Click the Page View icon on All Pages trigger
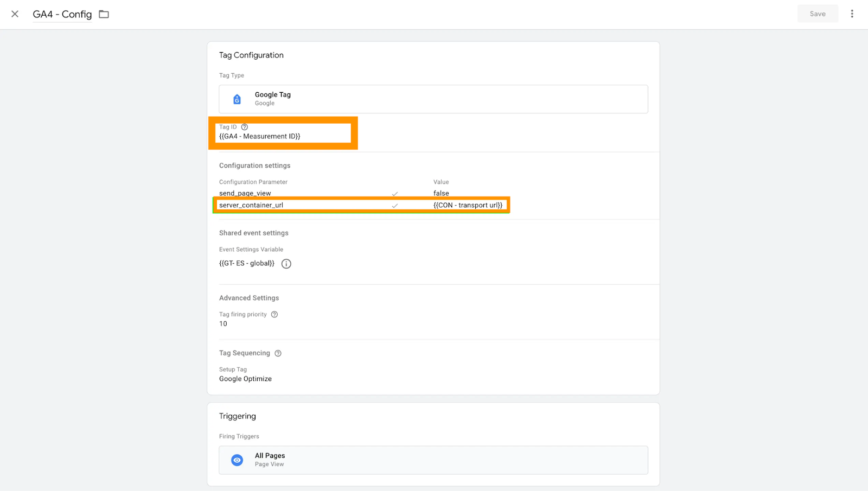The image size is (868, 491). coord(237,460)
